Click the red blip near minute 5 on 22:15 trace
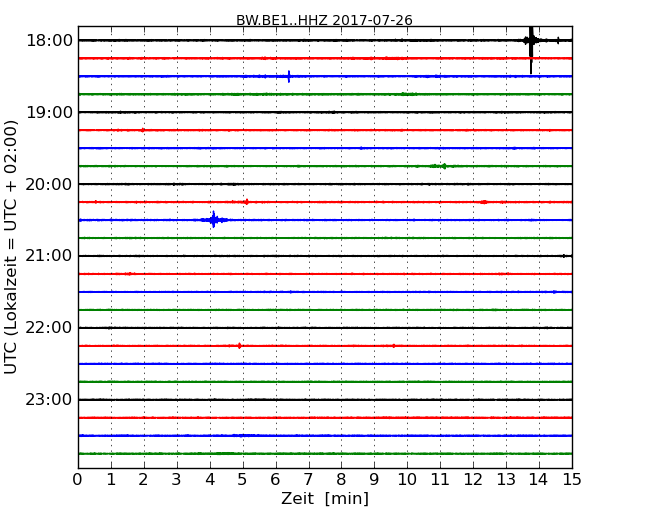Viewport: 650px width, 520px height. click(x=239, y=346)
